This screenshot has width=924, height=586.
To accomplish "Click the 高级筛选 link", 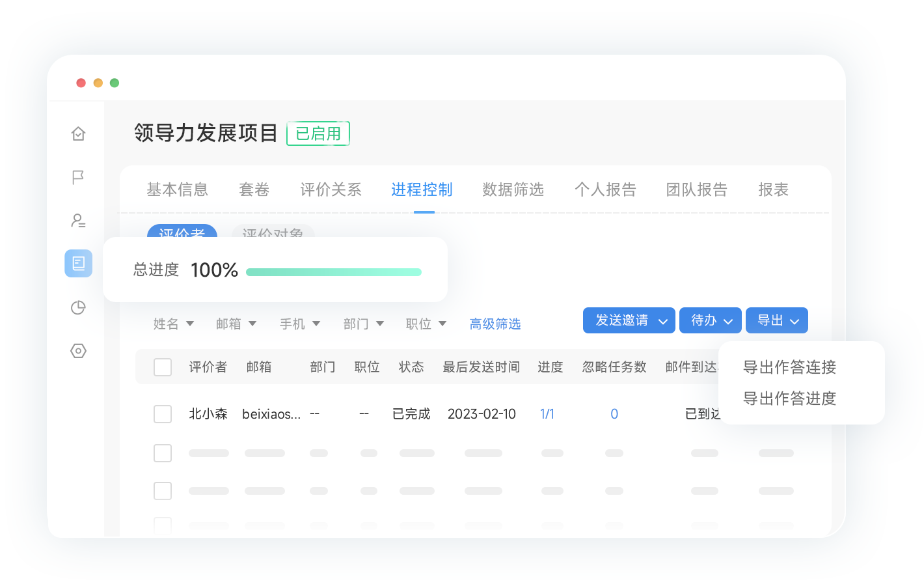I will (x=495, y=324).
